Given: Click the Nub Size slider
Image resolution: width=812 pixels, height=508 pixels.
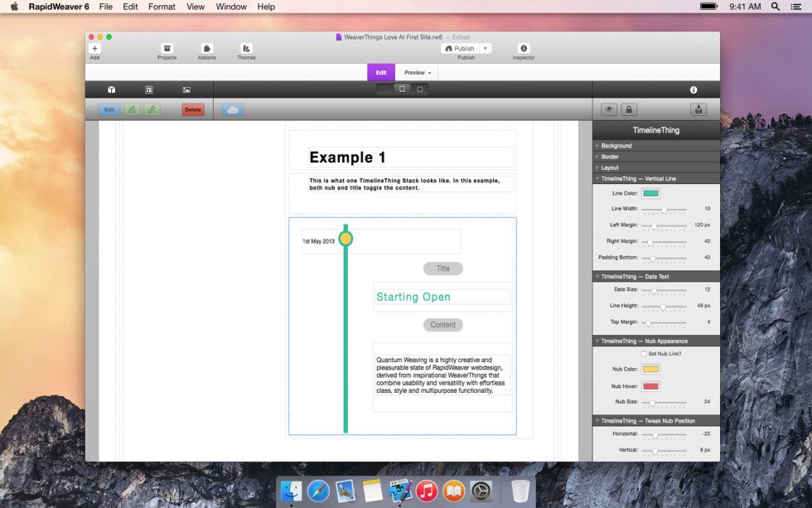Looking at the screenshot, I should pos(664,403).
